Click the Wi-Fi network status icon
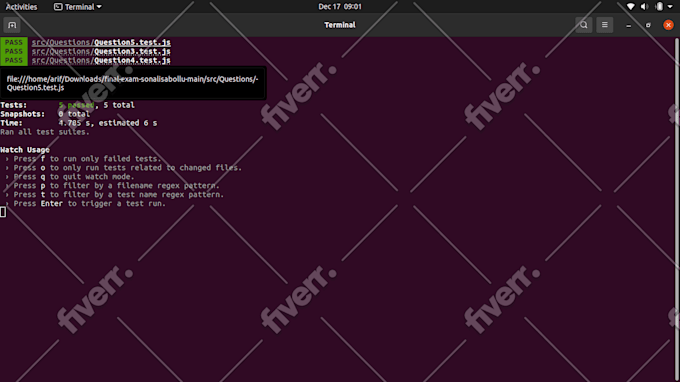Viewport: 680px width, 382px height. tap(631, 7)
